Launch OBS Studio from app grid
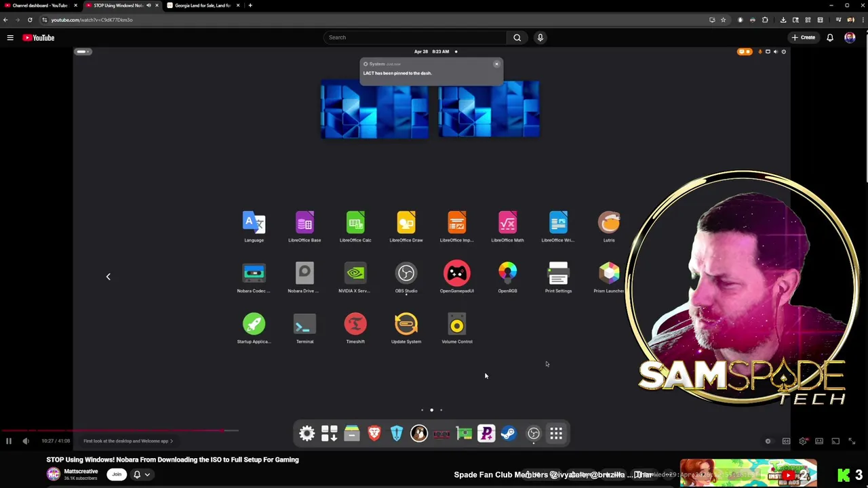The width and height of the screenshot is (868, 488). (x=406, y=277)
